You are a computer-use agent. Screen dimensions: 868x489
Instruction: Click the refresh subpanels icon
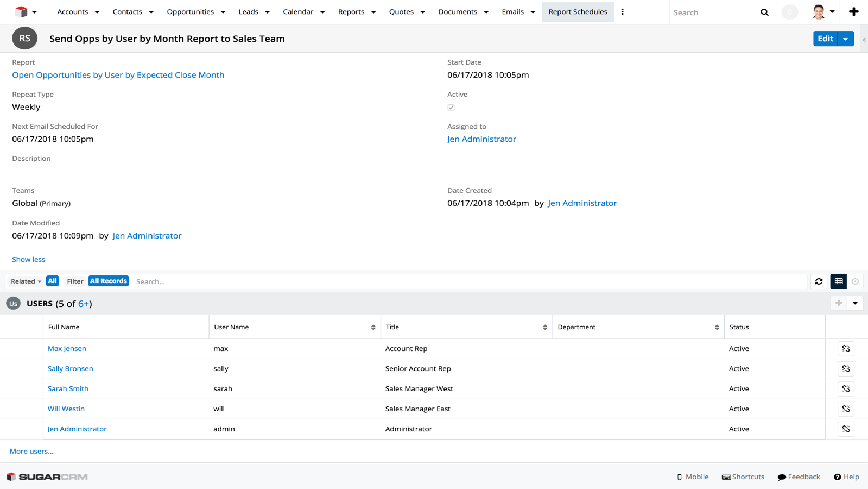819,281
